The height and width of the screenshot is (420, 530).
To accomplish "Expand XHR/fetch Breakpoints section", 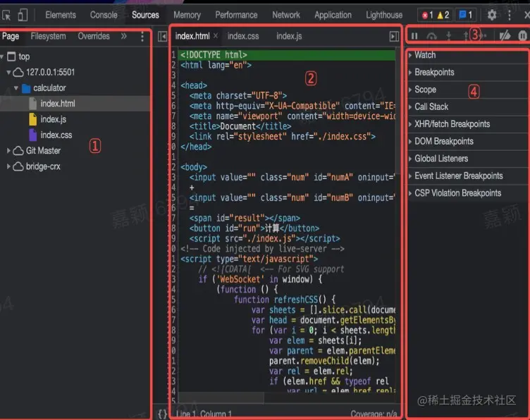I will tap(468, 124).
